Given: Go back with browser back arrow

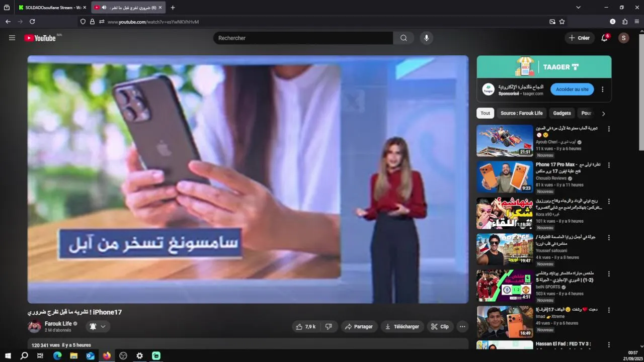Looking at the screenshot, I should point(8,22).
